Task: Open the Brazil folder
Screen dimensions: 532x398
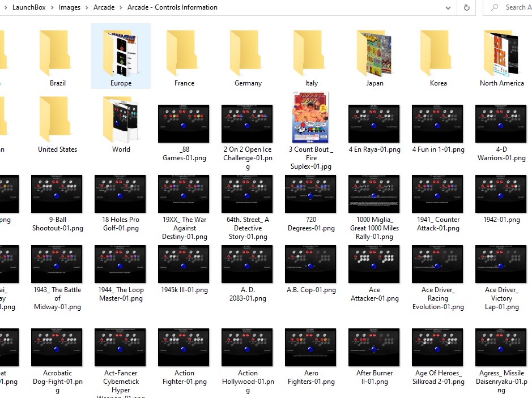Action: 57,56
